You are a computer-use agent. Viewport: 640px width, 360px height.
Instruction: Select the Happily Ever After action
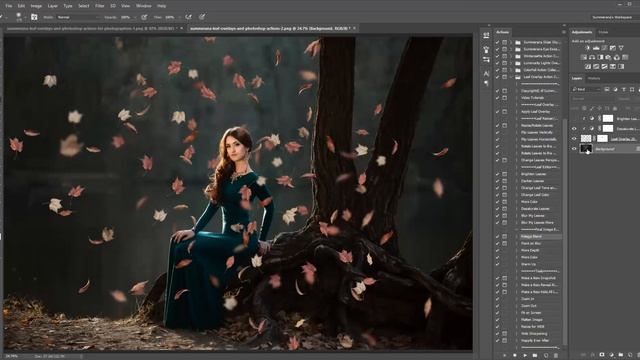535,340
